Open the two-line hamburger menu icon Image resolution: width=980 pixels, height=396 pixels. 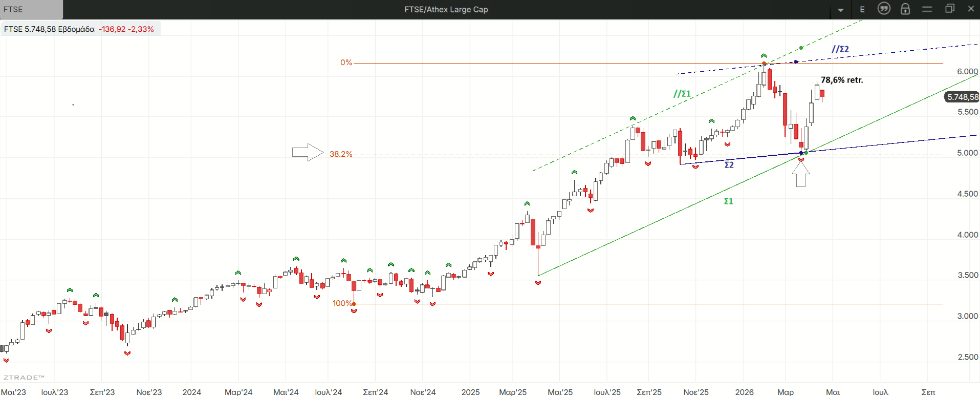[x=927, y=9]
